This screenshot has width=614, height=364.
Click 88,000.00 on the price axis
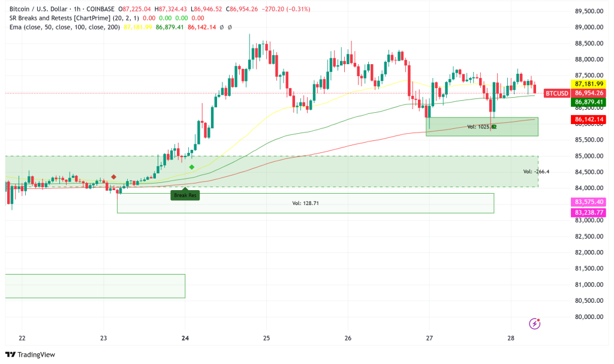[589, 59]
